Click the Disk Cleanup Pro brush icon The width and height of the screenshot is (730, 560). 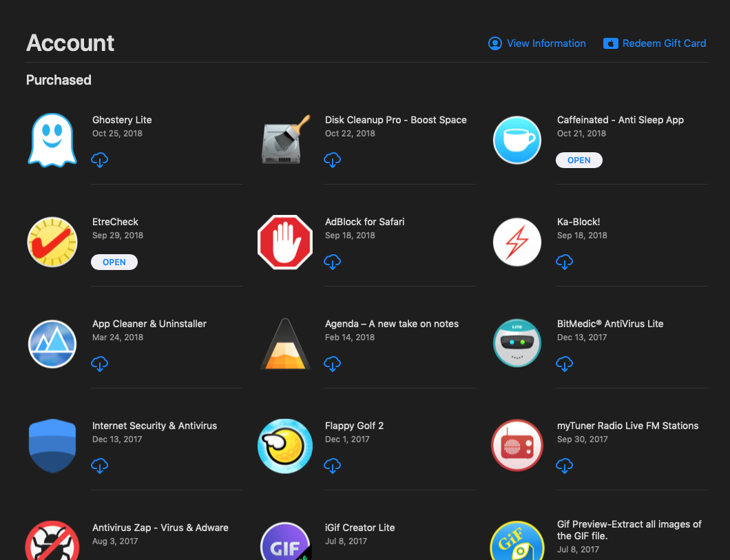coord(285,140)
